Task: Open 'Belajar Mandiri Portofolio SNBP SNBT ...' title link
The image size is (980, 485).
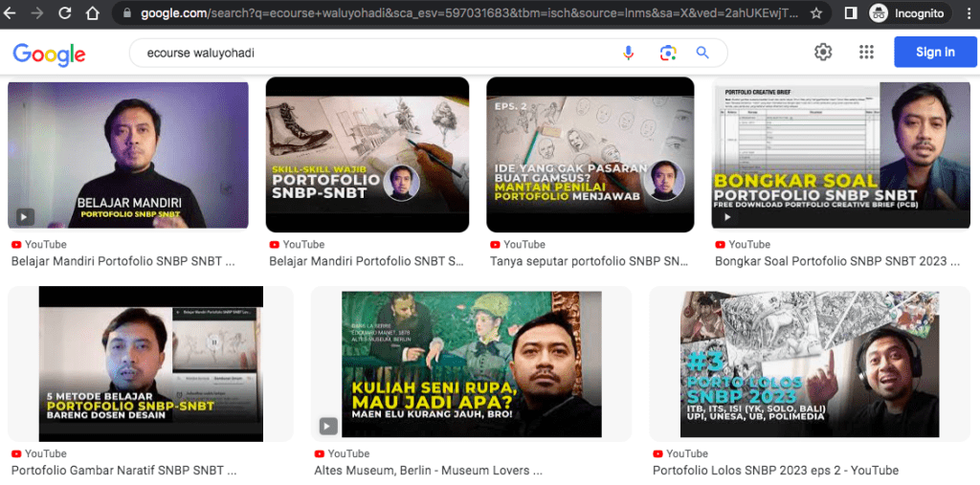Action: [x=123, y=262]
